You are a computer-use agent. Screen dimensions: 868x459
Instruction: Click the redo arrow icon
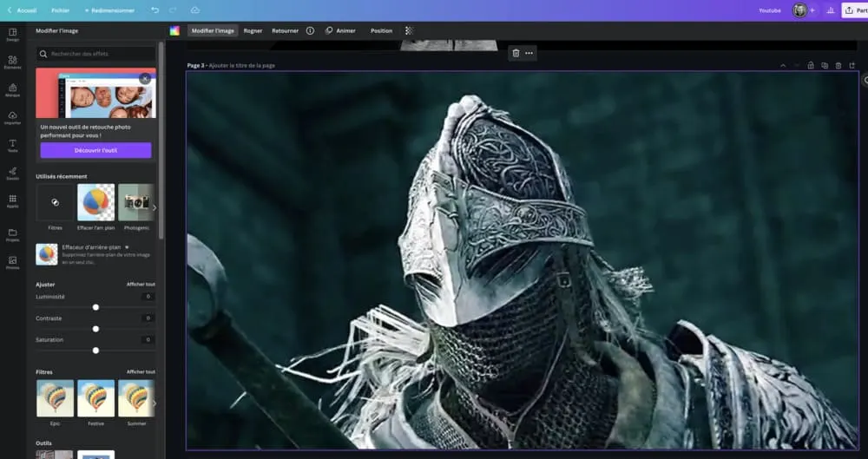click(x=173, y=10)
